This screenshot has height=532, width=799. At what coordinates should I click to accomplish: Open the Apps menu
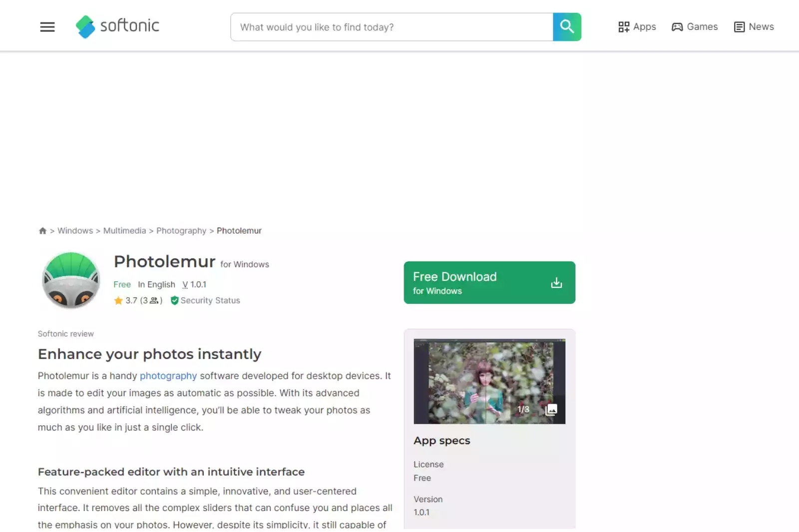[x=637, y=27]
